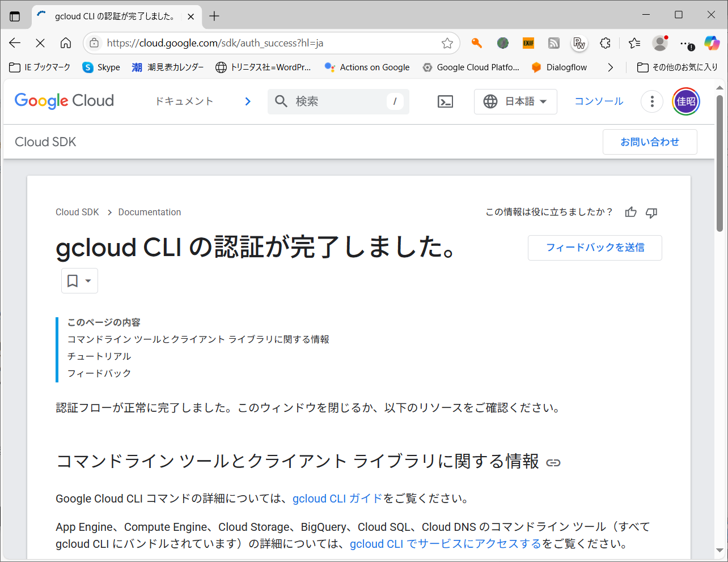The height and width of the screenshot is (562, 728).
Task: Click the フィードバックを送信 button
Action: pyautogui.click(x=595, y=248)
